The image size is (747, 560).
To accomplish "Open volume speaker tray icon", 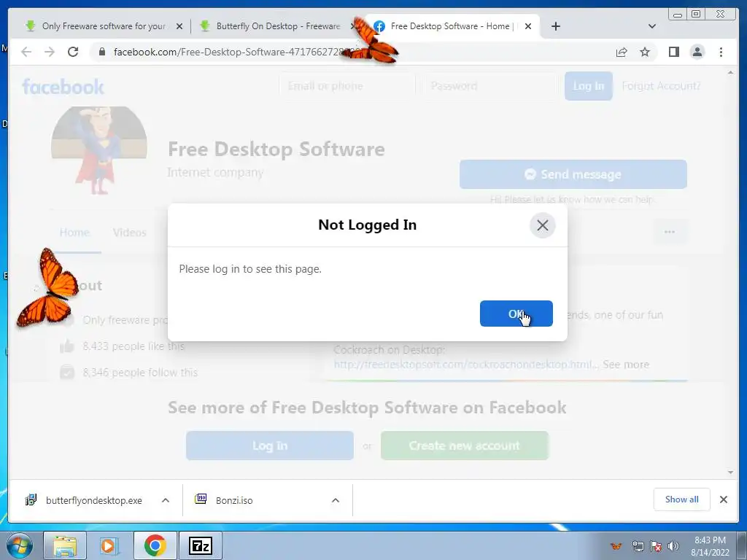I will coord(673,546).
